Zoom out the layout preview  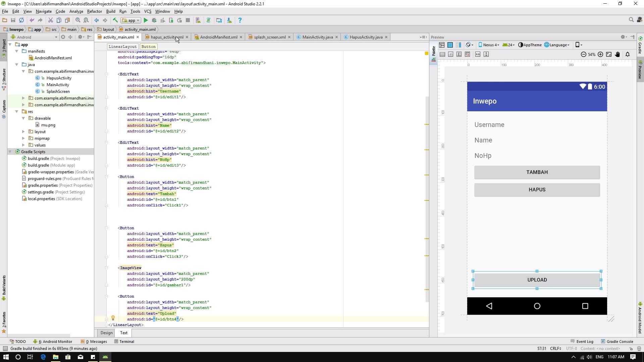click(584, 54)
